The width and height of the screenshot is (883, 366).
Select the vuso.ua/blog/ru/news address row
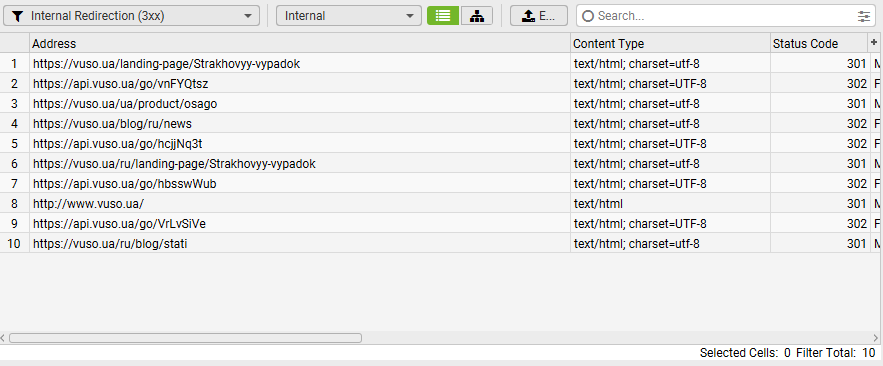coord(440,123)
